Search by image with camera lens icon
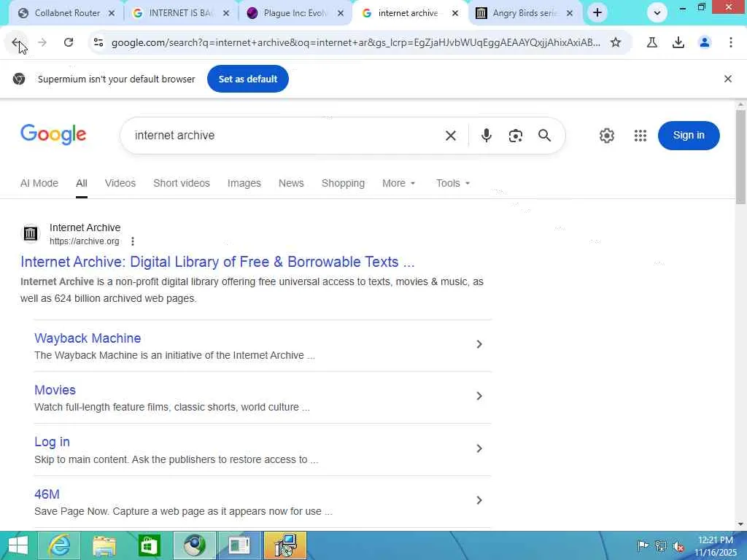This screenshot has width=747, height=560. point(516,136)
